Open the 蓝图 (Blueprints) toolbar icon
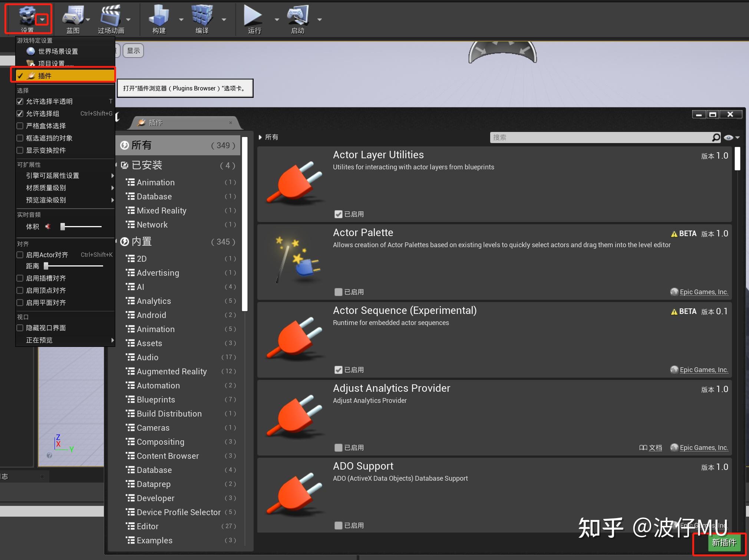Viewport: 749px width, 560px height. [73, 16]
